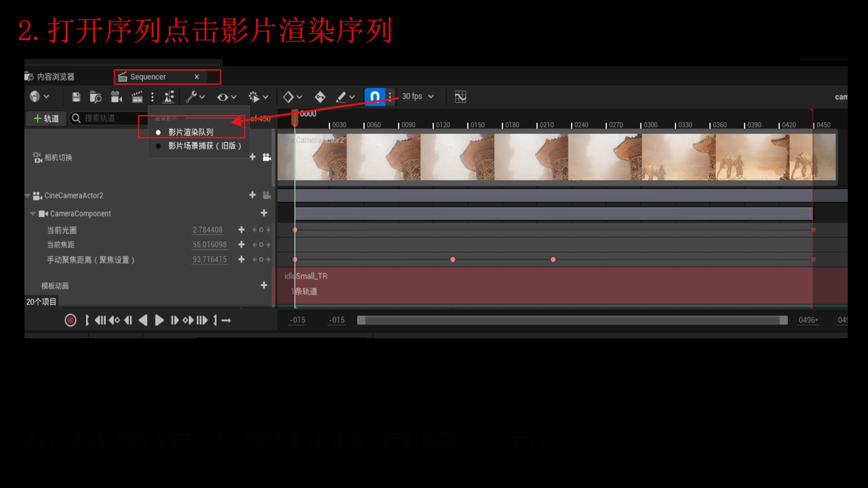868x488 pixels.
Task: Add keyframe circle on 手动聚焦距离 row
Action: coord(261,260)
